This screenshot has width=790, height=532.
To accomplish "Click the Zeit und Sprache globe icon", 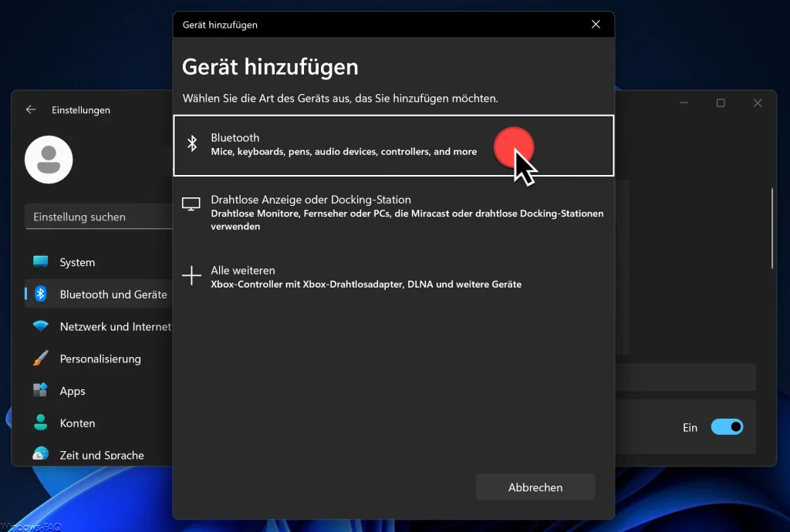I will click(40, 454).
